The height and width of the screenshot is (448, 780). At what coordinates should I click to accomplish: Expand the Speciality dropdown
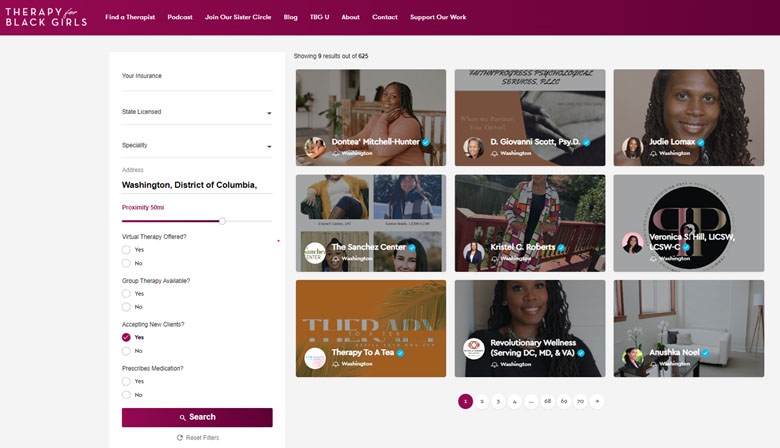pyautogui.click(x=197, y=146)
